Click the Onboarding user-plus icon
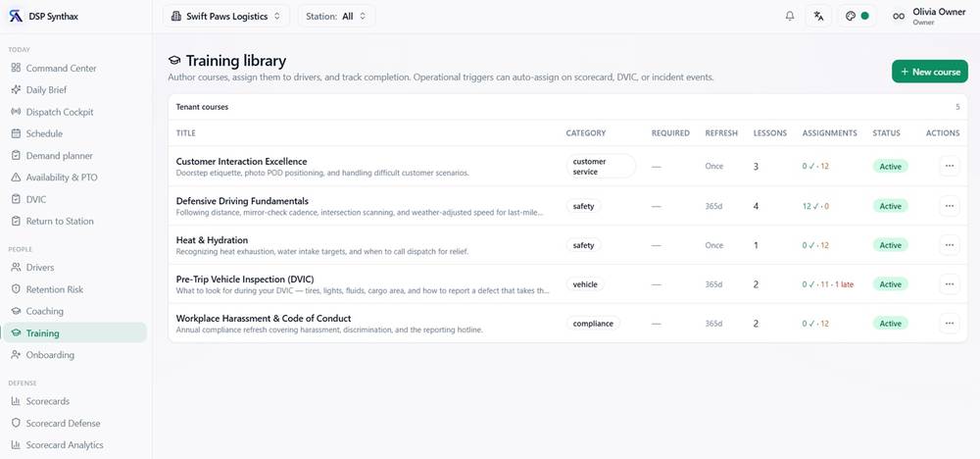The width and height of the screenshot is (980, 459). [16, 355]
